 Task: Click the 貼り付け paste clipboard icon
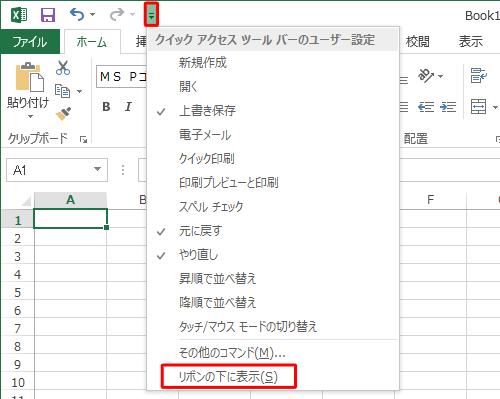coord(29,77)
